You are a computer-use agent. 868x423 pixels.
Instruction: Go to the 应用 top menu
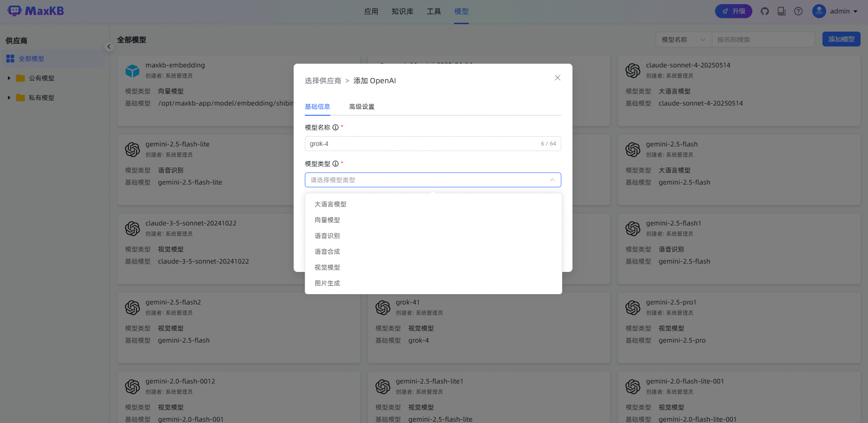371,12
